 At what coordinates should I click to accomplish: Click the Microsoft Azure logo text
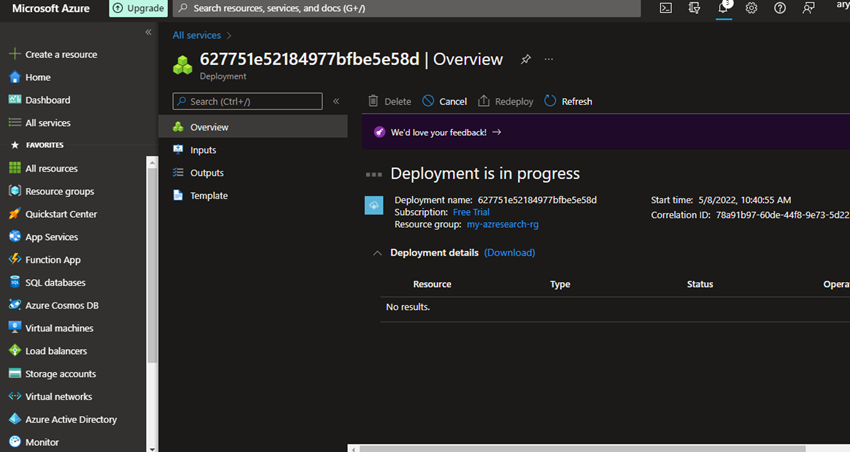tap(51, 8)
